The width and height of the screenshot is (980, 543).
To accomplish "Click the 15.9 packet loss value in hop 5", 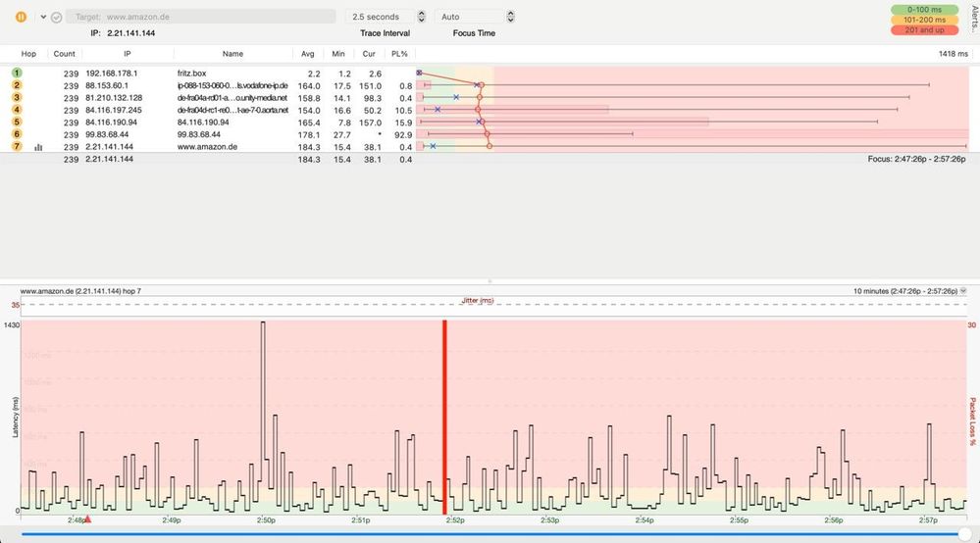I will (403, 123).
